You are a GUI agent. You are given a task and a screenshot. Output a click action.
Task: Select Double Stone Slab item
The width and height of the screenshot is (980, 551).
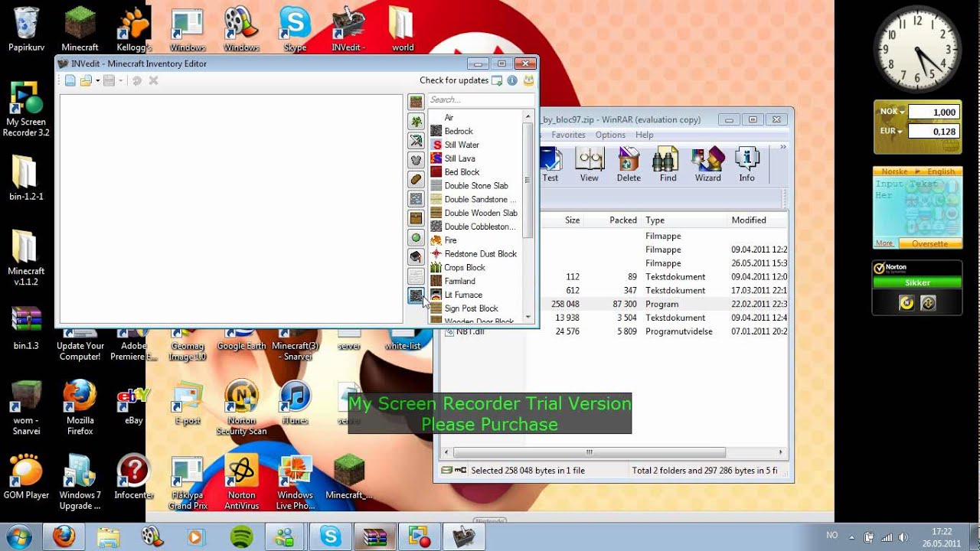475,185
